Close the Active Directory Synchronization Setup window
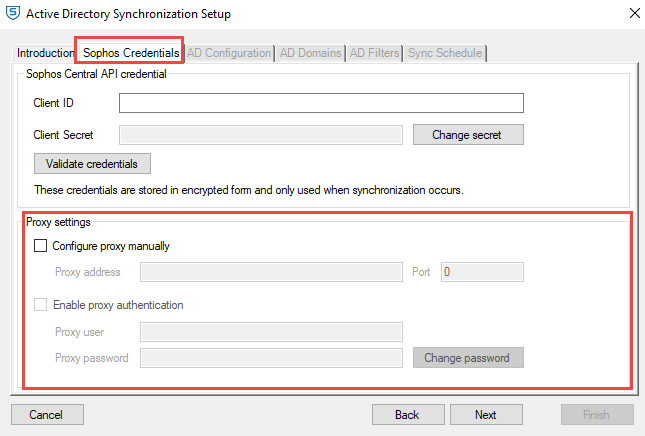The image size is (645, 436). (x=634, y=14)
